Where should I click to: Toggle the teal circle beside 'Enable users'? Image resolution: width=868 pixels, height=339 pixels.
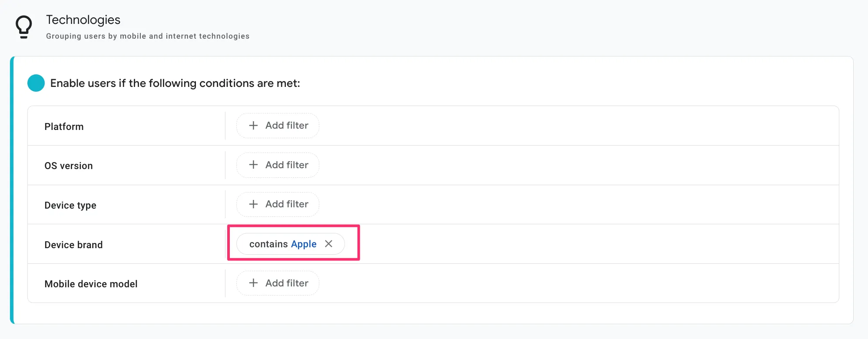point(36,83)
